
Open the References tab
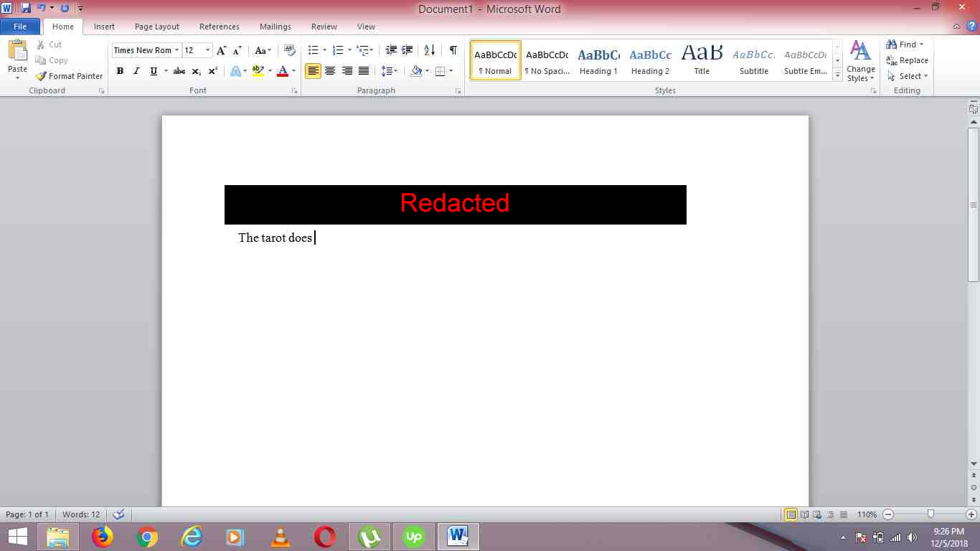(220, 27)
